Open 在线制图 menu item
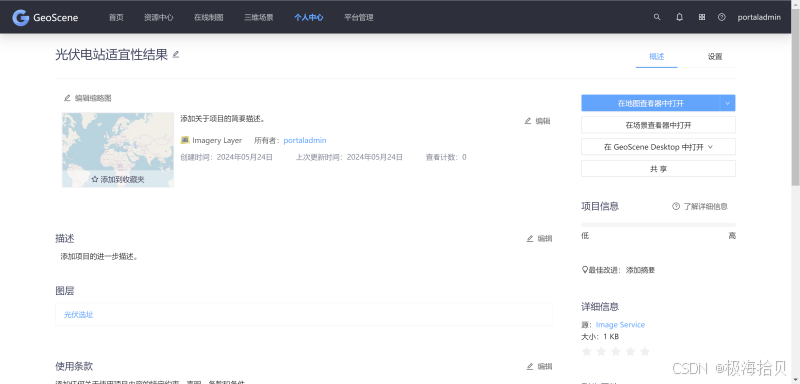800x384 pixels. click(x=209, y=17)
